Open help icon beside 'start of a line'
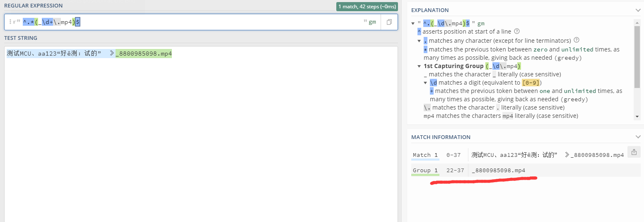This screenshot has width=644, height=222. pyautogui.click(x=516, y=32)
